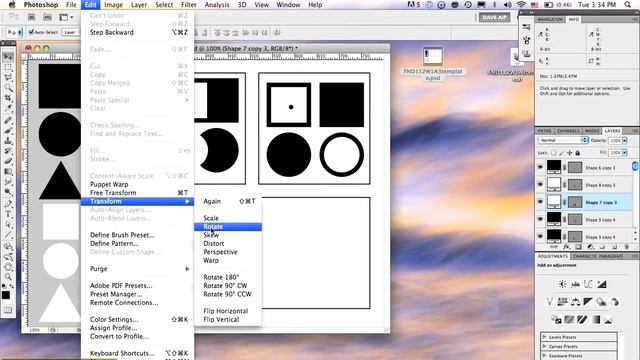Viewport: 640px width, 360px height.
Task: Add an Exposure adjustment from the icon row
Action: point(602,284)
